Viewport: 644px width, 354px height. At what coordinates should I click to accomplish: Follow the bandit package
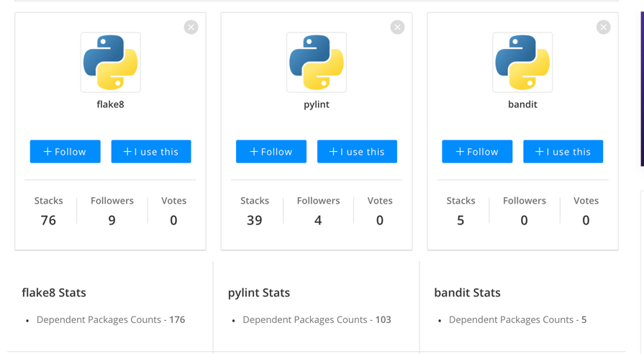tap(477, 152)
